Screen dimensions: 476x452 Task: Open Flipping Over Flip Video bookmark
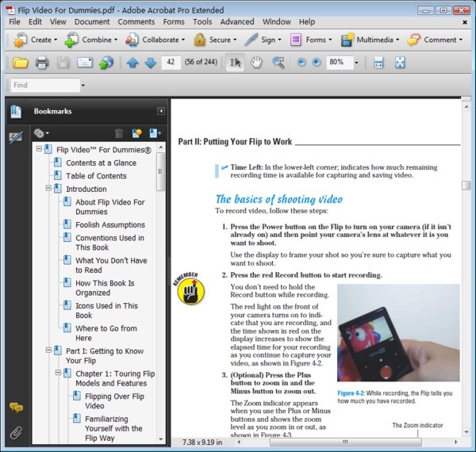tap(114, 401)
